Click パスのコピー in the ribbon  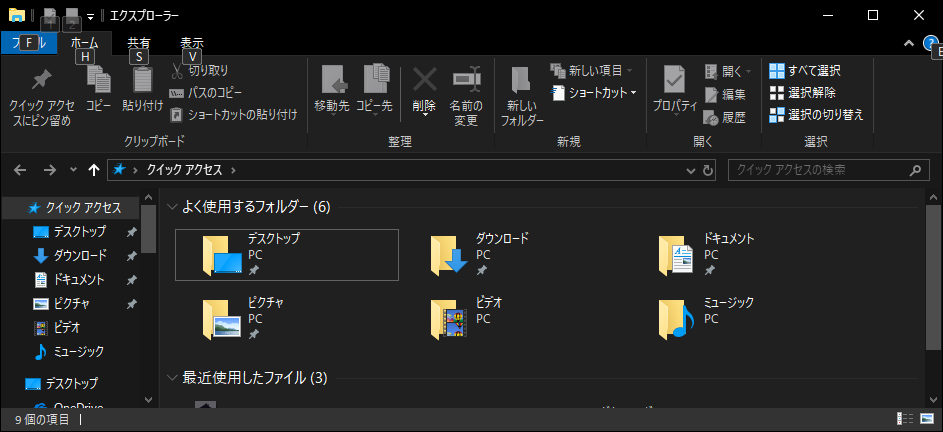click(x=206, y=93)
